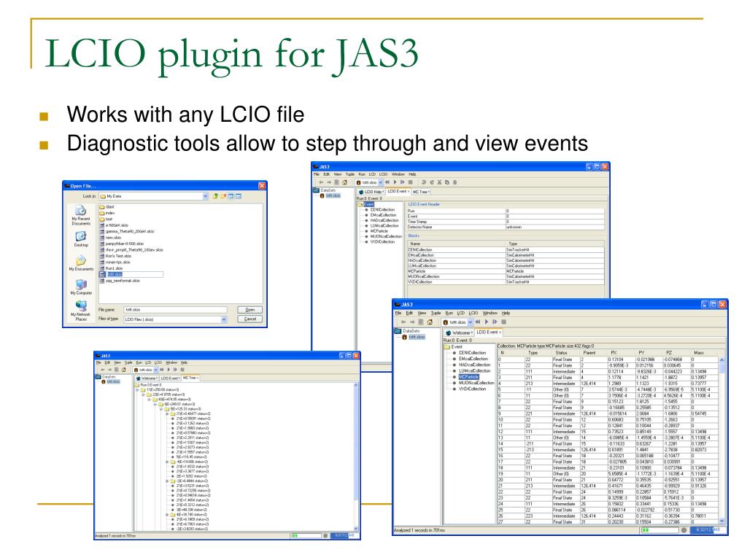Image resolution: width=747 pixels, height=560 pixels.
Task: Select HADcalCollection in event header window's Event tree
Action: 384,220
